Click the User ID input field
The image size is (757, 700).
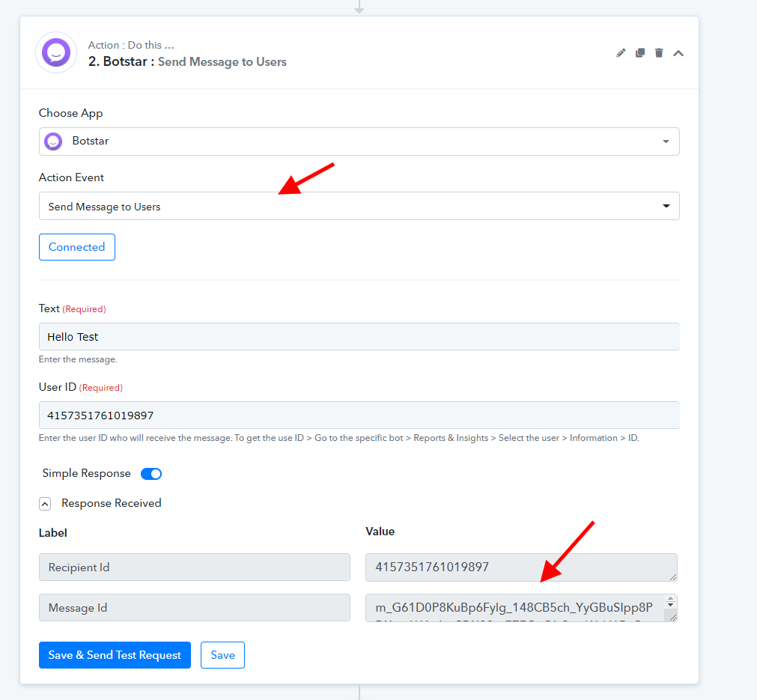tap(359, 416)
